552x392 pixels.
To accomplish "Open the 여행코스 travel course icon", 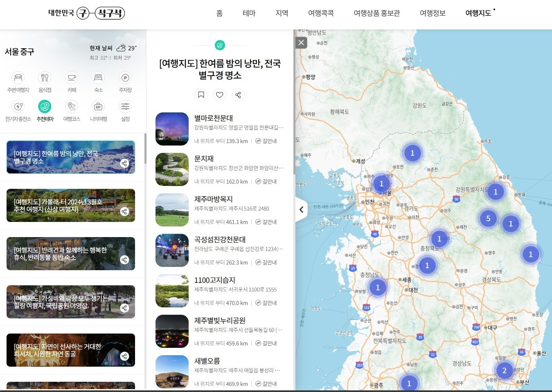I will pos(72,107).
